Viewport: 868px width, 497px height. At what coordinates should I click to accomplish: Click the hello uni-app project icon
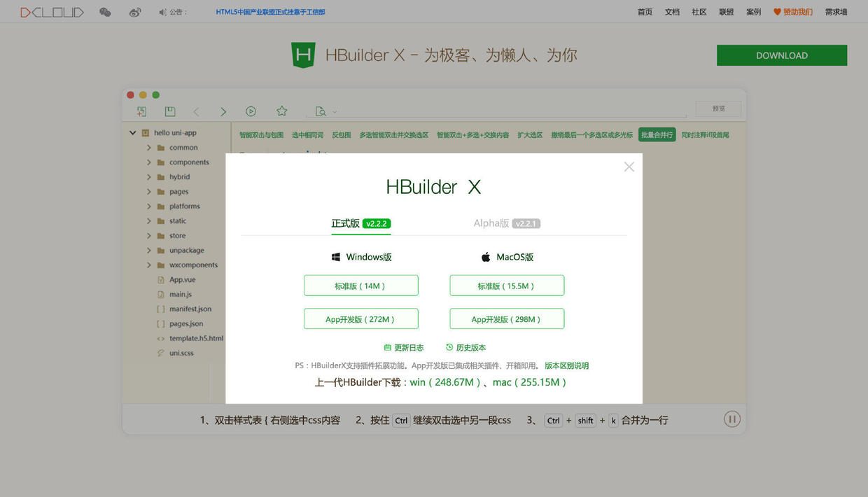[x=146, y=132]
